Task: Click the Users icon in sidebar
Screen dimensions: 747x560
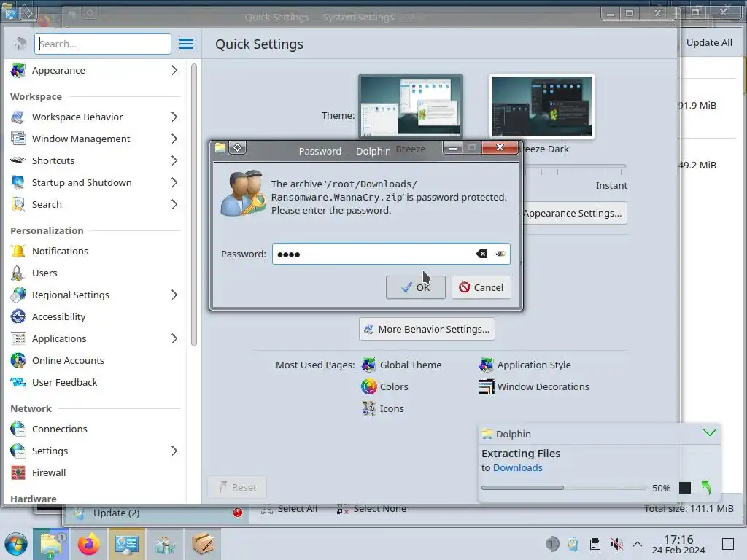Action: coord(18,273)
